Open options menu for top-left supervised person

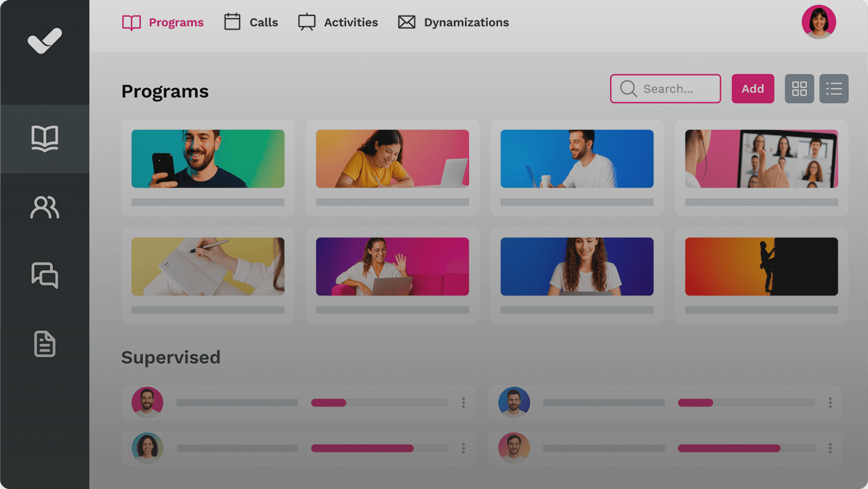click(463, 403)
